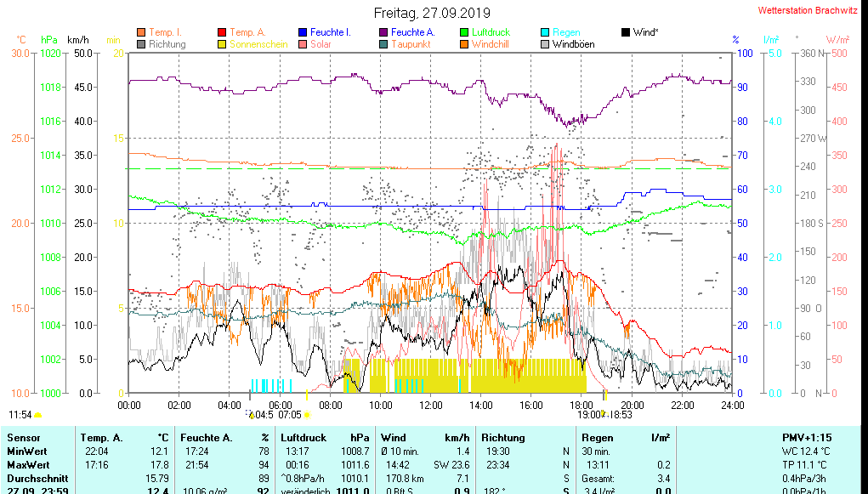Select the green Luftdruck legend marker
This screenshot has width=868, height=494.
point(465,32)
